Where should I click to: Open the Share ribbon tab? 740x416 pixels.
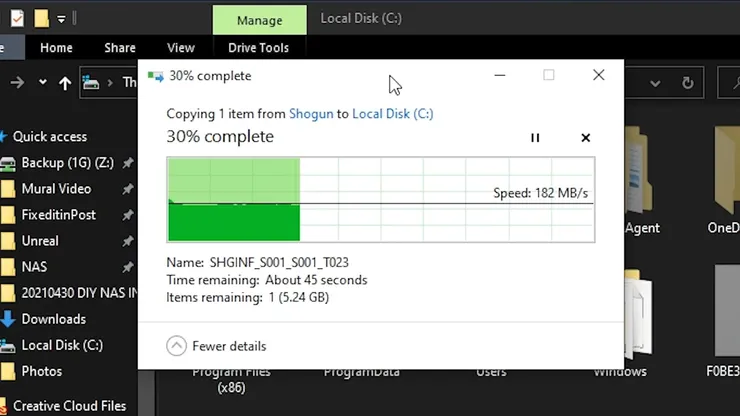coord(120,48)
